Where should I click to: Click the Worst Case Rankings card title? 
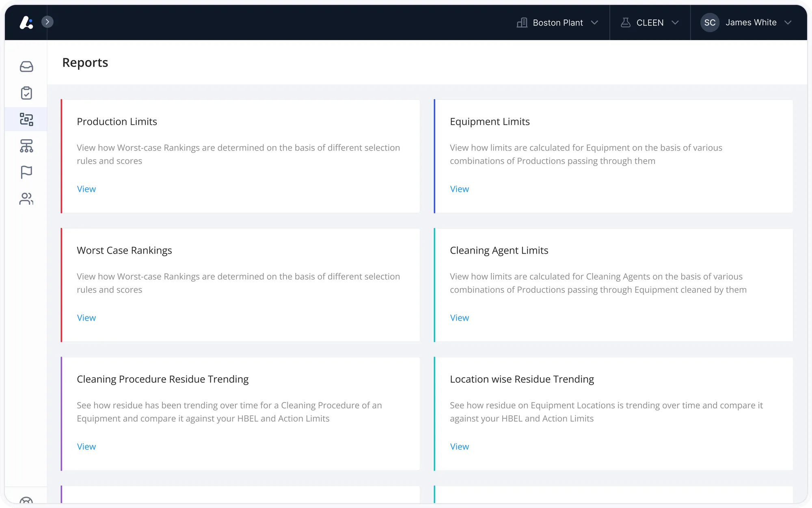[x=124, y=250]
